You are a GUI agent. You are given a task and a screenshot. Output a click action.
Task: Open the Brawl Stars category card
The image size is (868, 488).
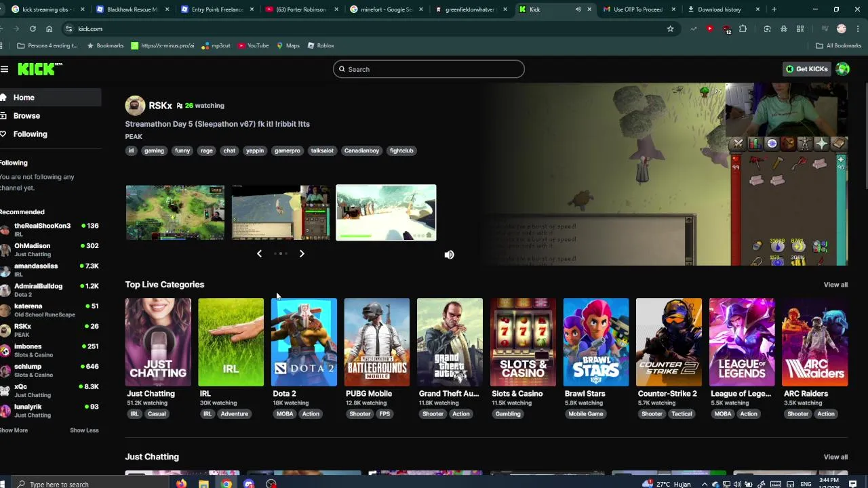pyautogui.click(x=596, y=342)
